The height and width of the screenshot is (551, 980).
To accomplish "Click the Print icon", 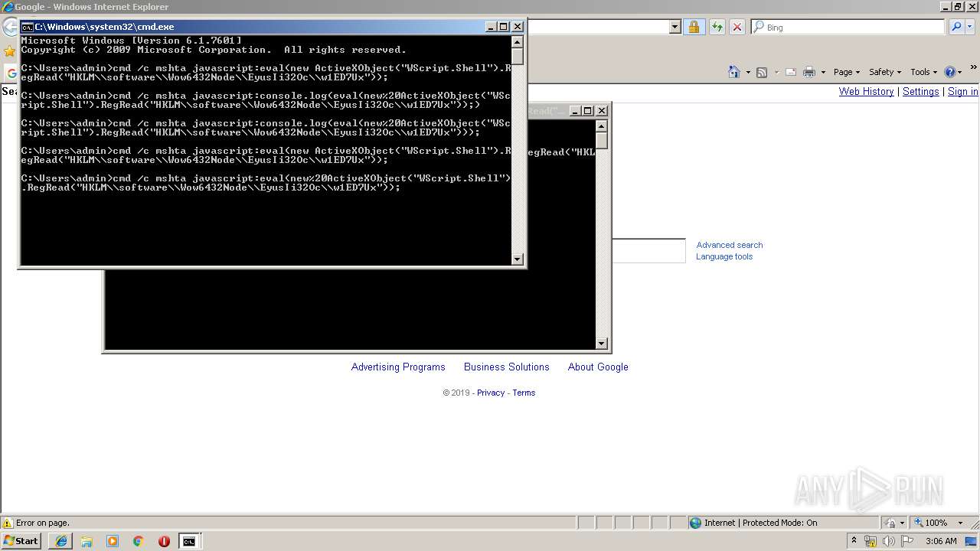I will tap(809, 72).
